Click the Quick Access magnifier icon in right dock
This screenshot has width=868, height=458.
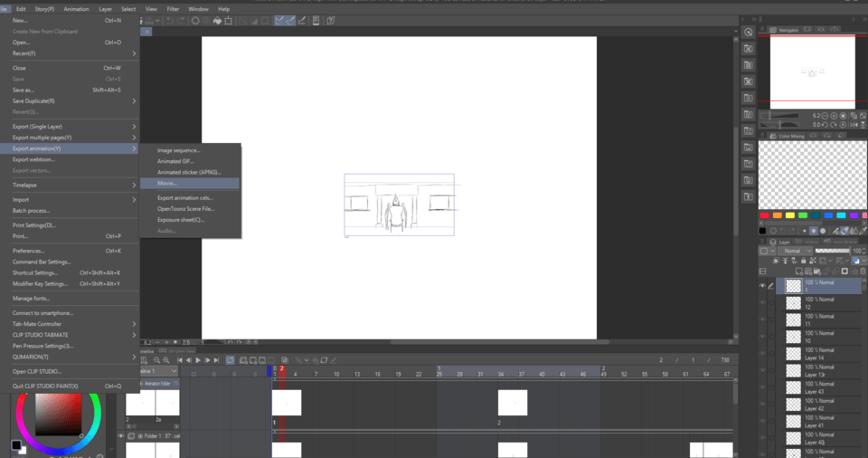[x=749, y=33]
